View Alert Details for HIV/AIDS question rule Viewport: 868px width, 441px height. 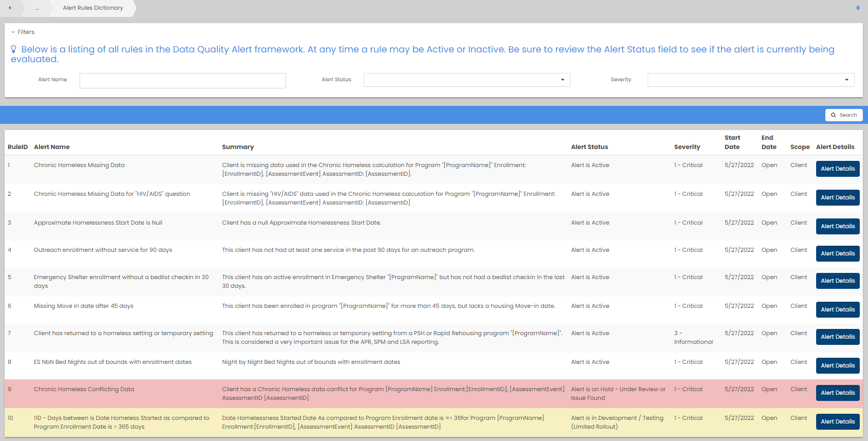pyautogui.click(x=837, y=198)
